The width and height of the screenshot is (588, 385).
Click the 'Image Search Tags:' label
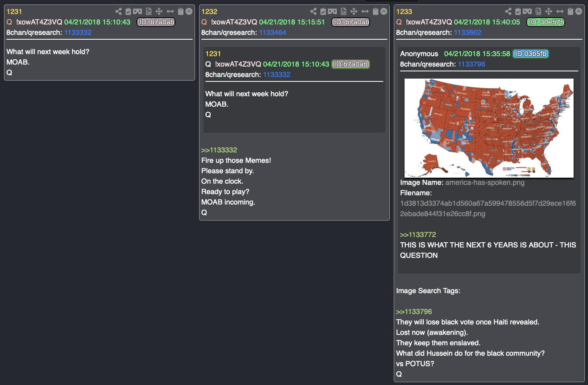[x=428, y=291]
